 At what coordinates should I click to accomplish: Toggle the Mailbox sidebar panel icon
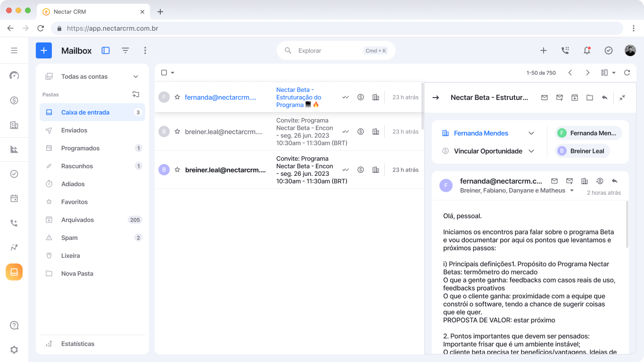106,50
